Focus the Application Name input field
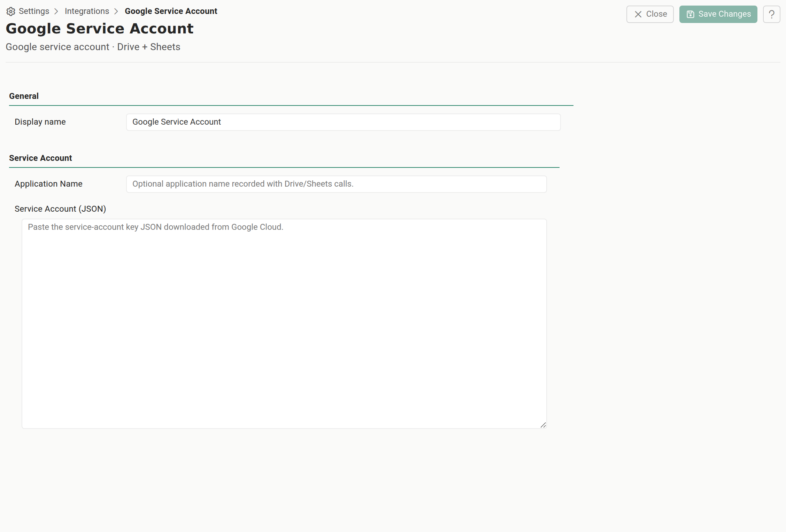Viewport: 786px width, 532px height. tap(336, 184)
